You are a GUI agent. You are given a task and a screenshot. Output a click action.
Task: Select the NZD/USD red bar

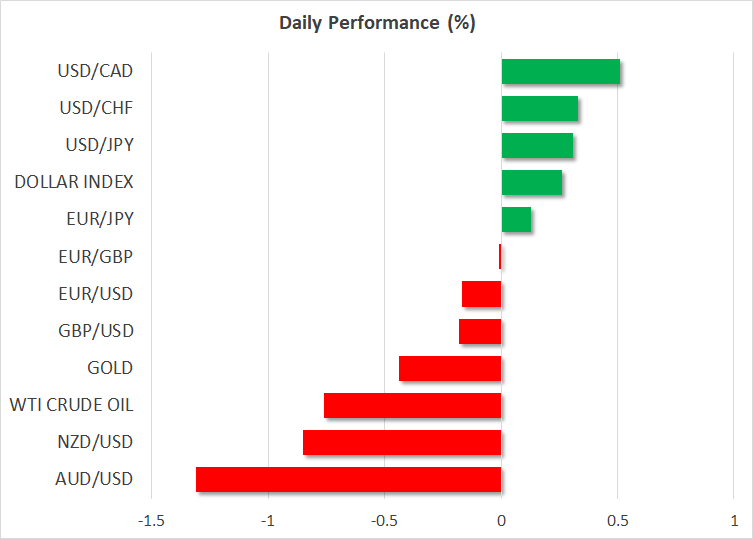tap(402, 442)
